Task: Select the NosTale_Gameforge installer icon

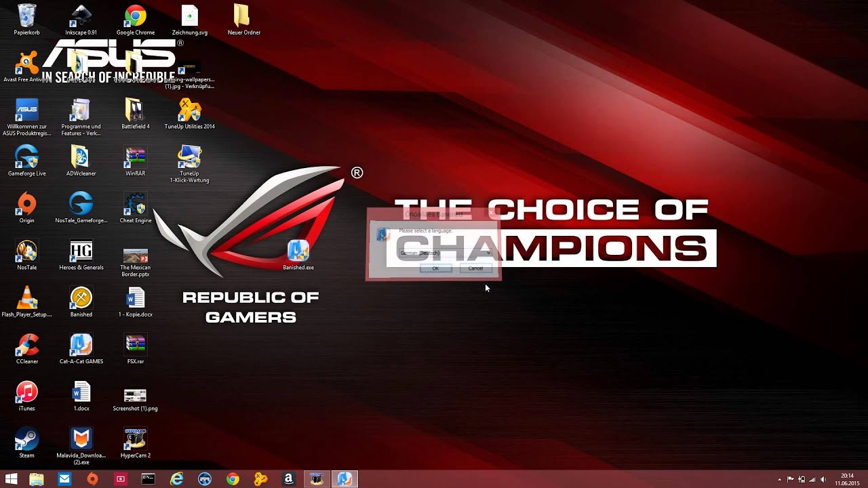Action: pos(81,207)
